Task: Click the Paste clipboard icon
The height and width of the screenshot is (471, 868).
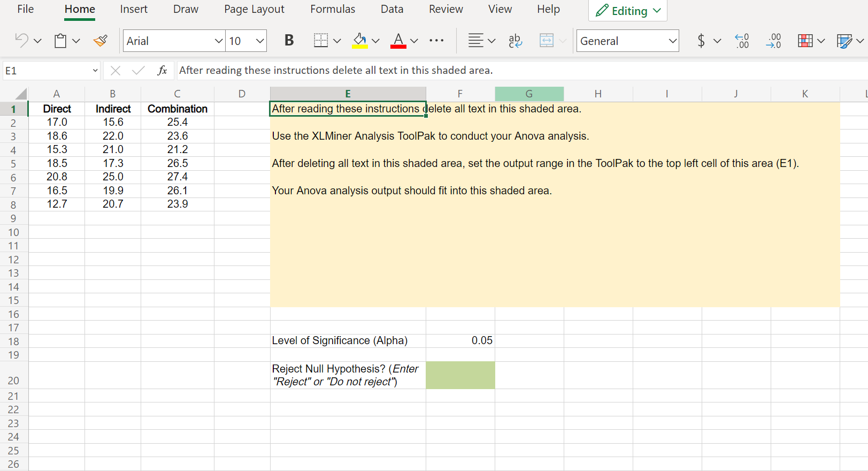Action: click(x=60, y=41)
